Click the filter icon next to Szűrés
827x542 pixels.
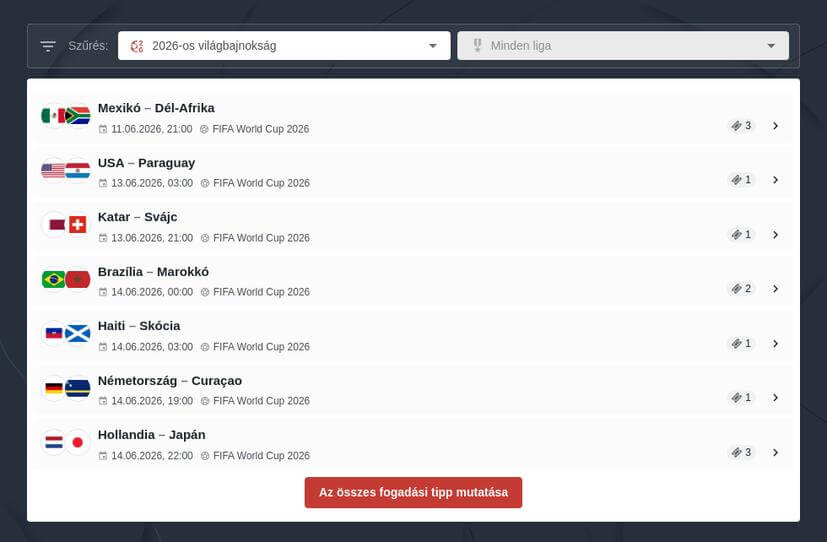tap(48, 46)
